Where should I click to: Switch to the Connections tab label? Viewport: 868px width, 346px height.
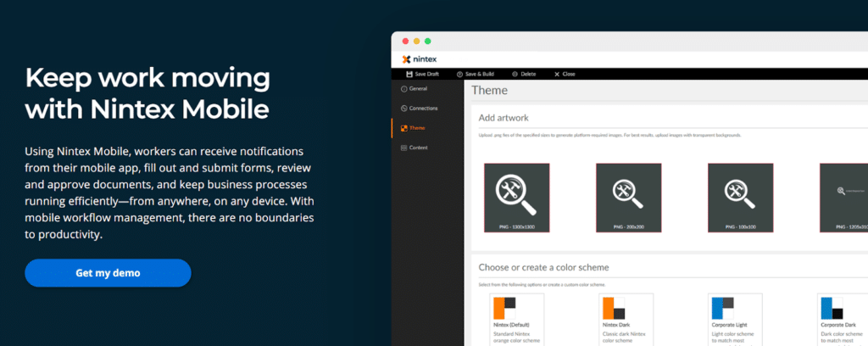(424, 109)
